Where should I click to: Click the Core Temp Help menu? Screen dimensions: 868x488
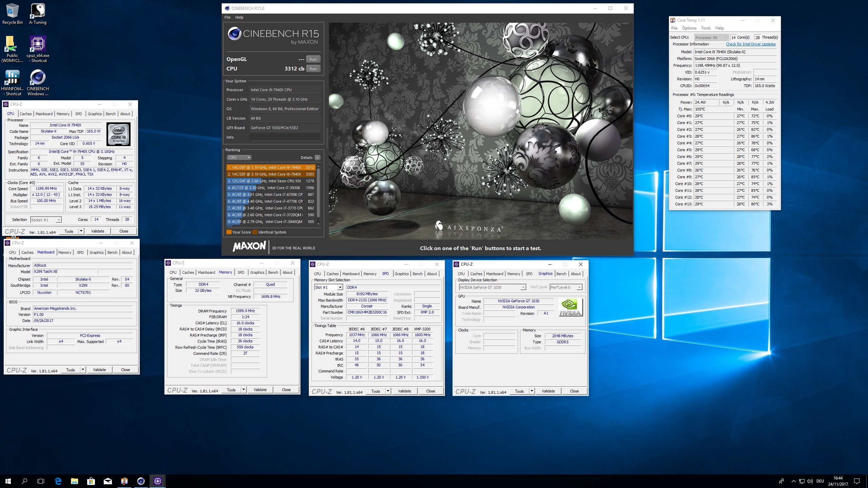(x=719, y=28)
